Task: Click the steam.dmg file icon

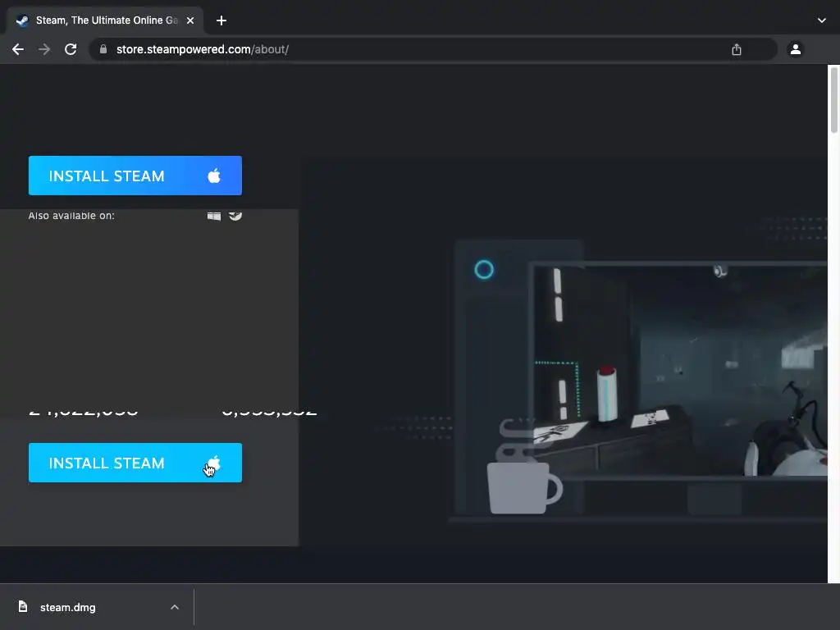Action: coord(22,606)
